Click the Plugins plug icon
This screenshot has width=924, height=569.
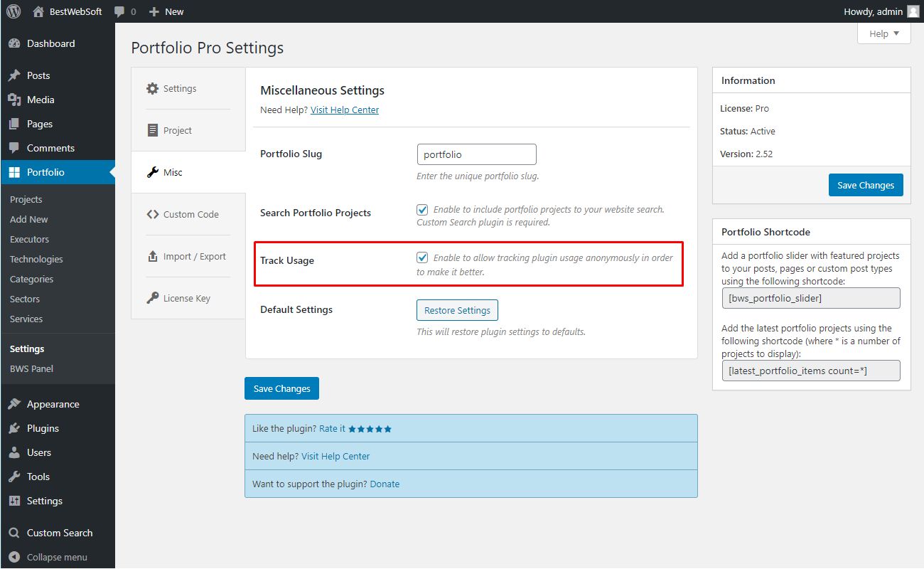pos(14,428)
